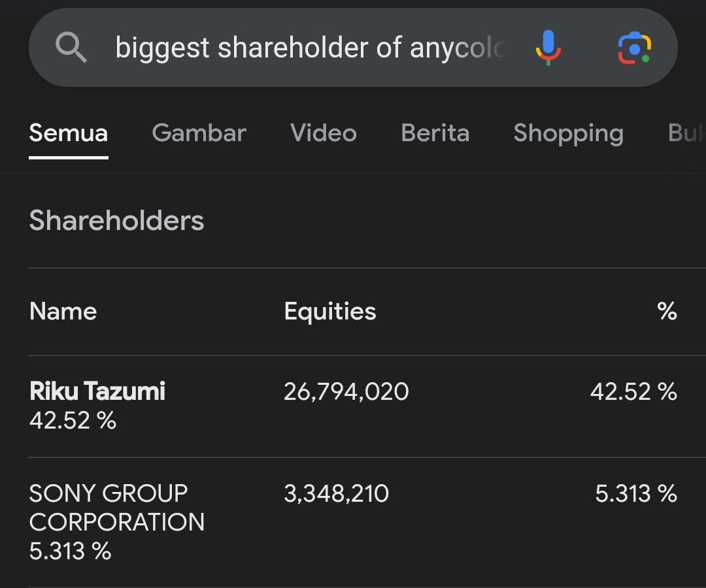The height and width of the screenshot is (588, 706).
Task: Focus the search query text field
Action: [x=310, y=48]
